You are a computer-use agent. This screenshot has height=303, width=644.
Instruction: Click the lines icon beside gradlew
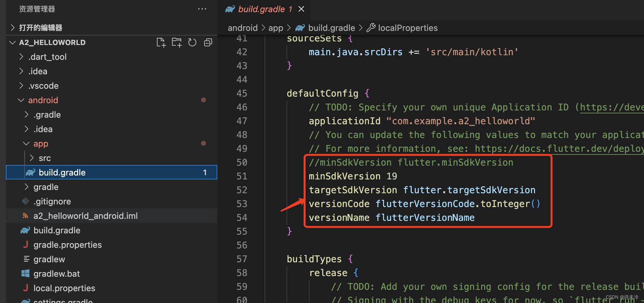tap(27, 259)
